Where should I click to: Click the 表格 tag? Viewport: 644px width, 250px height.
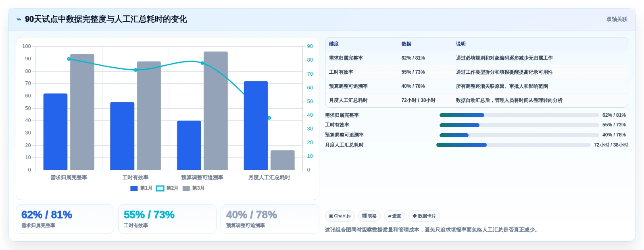pos(369,216)
